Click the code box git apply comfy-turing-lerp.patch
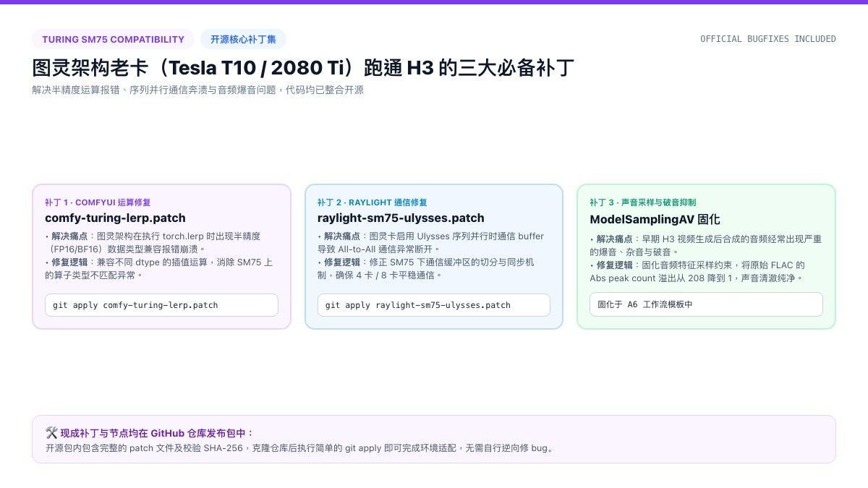The width and height of the screenshot is (868, 488). tap(161, 305)
